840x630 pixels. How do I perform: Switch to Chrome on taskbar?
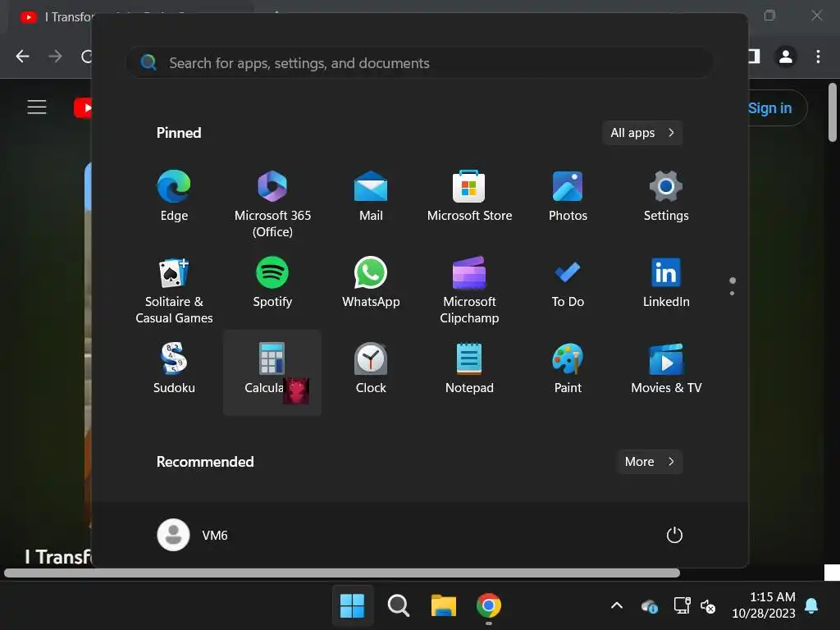pyautogui.click(x=489, y=605)
